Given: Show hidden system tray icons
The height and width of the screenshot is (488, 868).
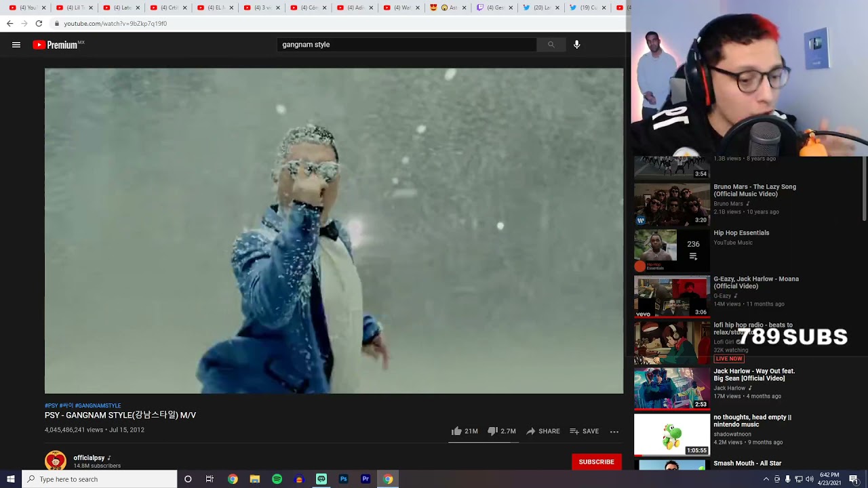Looking at the screenshot, I should click(x=766, y=479).
